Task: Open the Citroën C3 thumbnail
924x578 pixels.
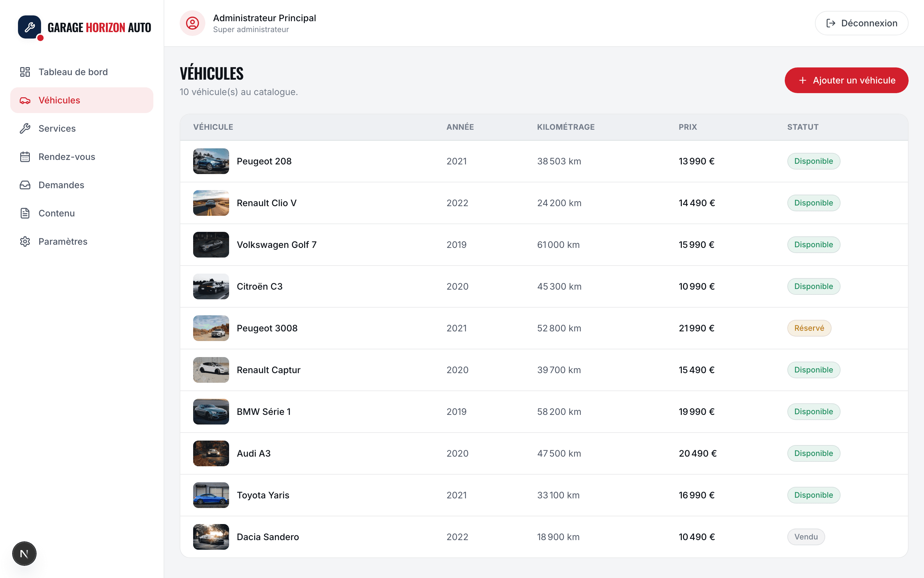Action: [x=211, y=286]
